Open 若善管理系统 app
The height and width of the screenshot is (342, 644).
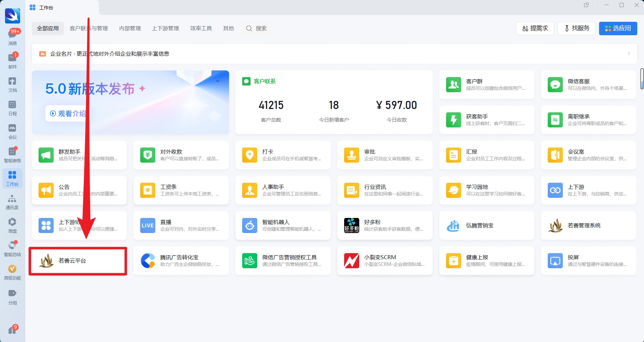tap(588, 225)
